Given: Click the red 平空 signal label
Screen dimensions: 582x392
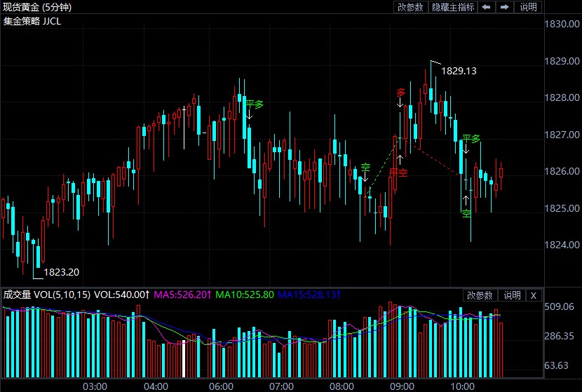Looking at the screenshot, I should pos(398,173).
